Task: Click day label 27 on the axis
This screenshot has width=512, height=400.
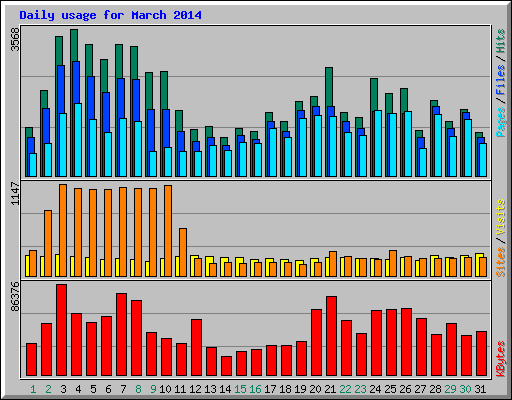Action: [420, 389]
